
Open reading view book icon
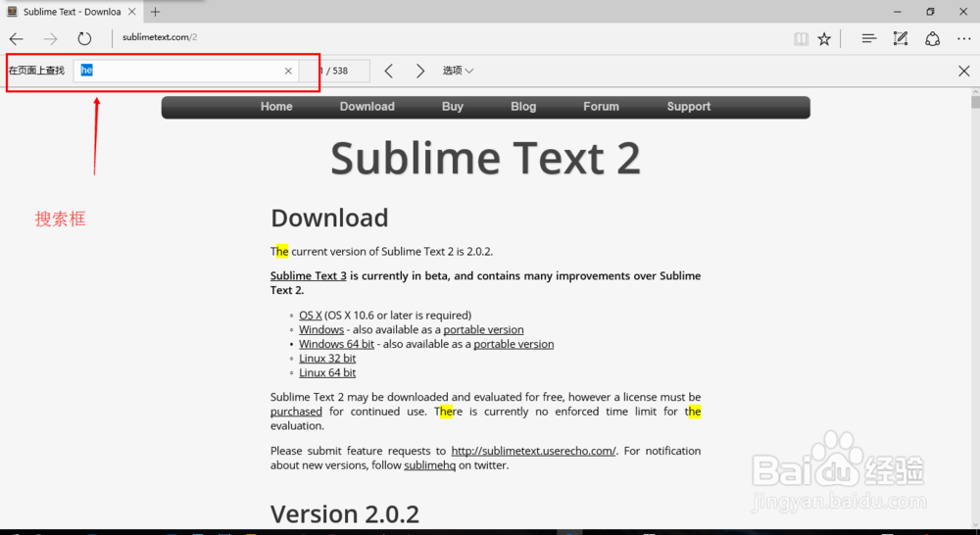(x=801, y=39)
